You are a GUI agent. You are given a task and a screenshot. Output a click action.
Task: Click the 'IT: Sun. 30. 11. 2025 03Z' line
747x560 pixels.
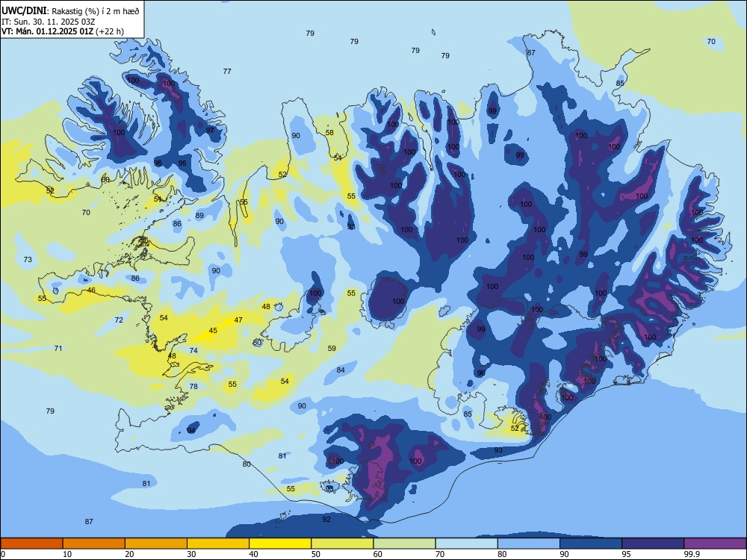tap(49, 22)
